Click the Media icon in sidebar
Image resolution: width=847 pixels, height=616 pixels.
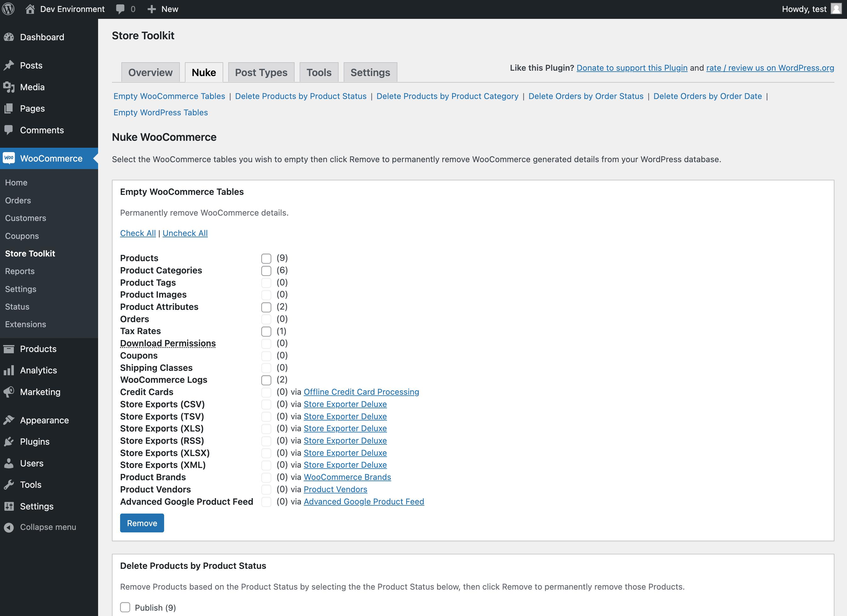(9, 87)
